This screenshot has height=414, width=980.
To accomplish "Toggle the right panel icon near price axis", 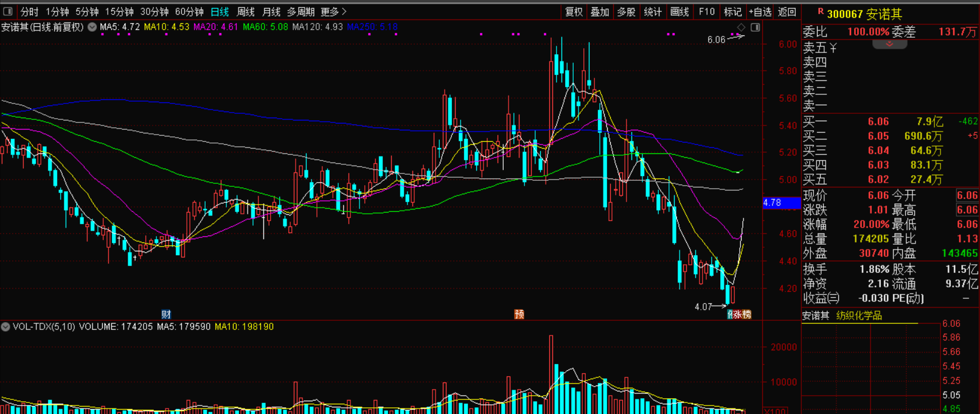I will pyautogui.click(x=755, y=27).
